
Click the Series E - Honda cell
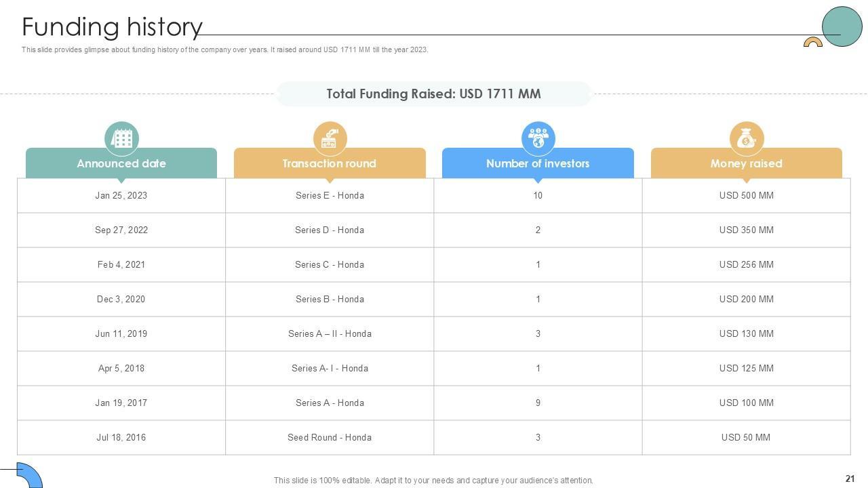[x=330, y=196]
